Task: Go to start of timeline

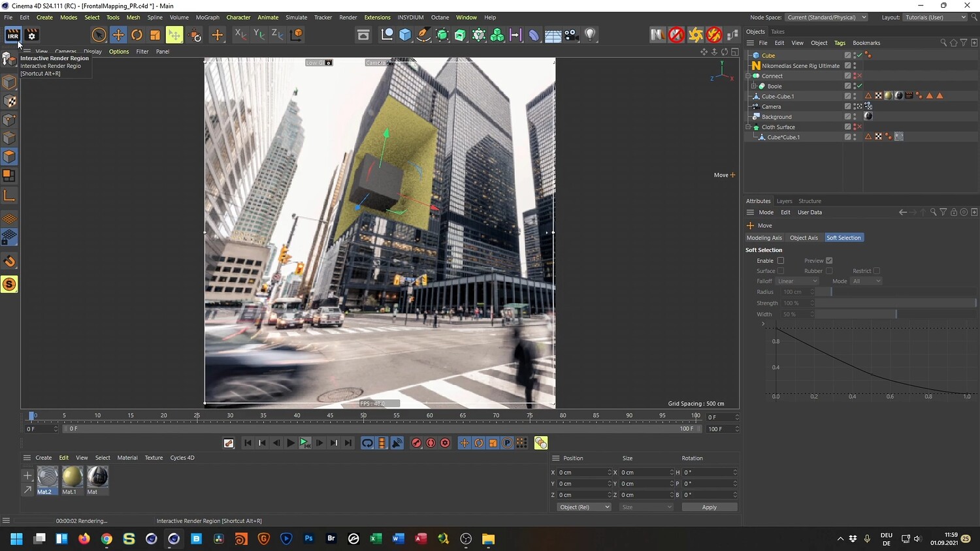Action: tap(248, 443)
